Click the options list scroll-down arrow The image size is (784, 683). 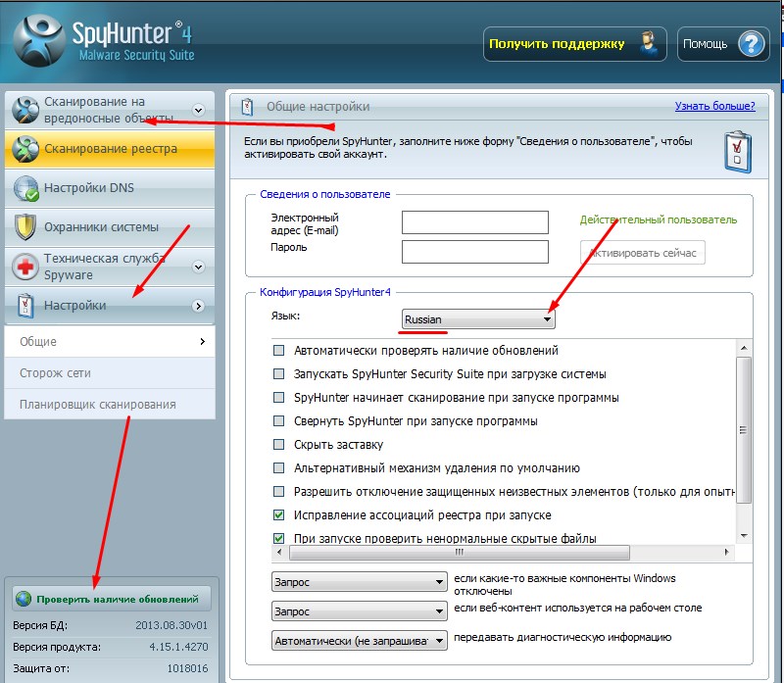[x=744, y=536]
